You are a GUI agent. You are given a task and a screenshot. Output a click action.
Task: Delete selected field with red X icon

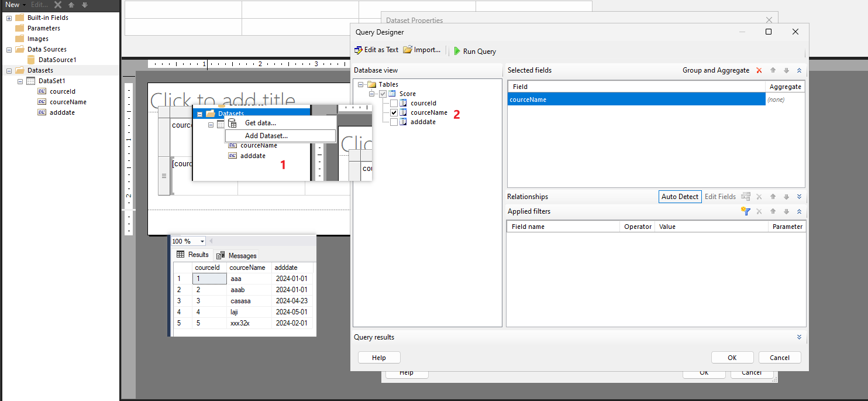pyautogui.click(x=759, y=70)
